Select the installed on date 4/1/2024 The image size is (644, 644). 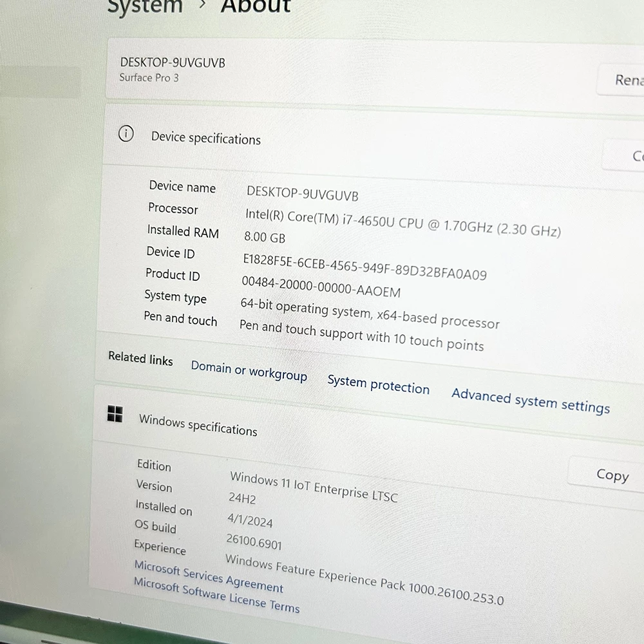[x=250, y=520]
